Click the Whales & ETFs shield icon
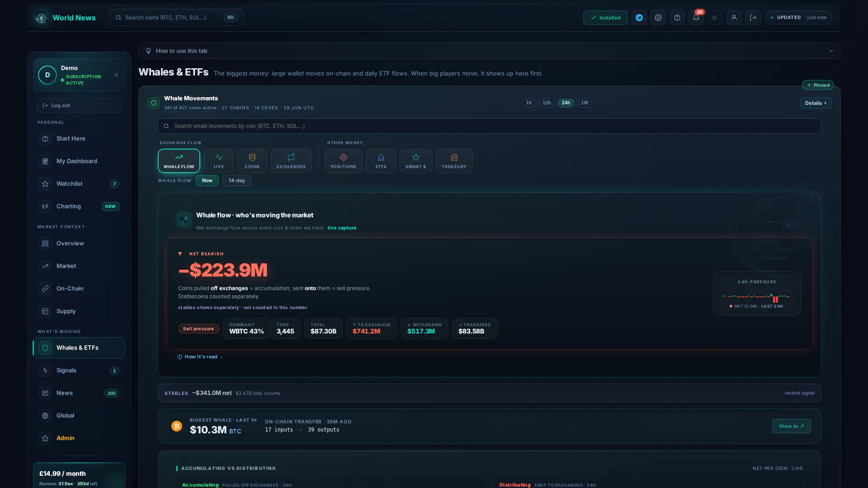 (45, 348)
